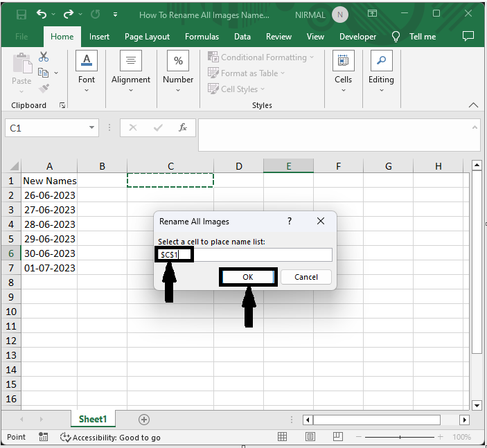487x448 pixels.
Task: Switch to the Insert tab
Action: click(x=99, y=37)
